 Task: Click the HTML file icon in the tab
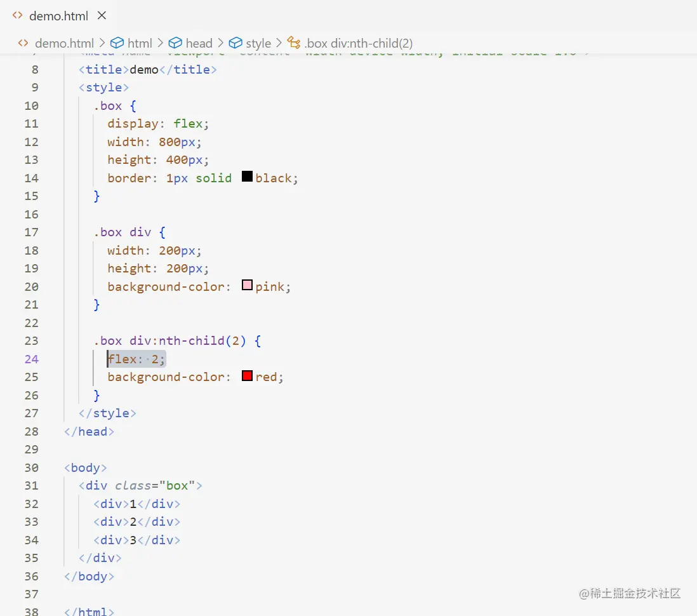tap(17, 16)
